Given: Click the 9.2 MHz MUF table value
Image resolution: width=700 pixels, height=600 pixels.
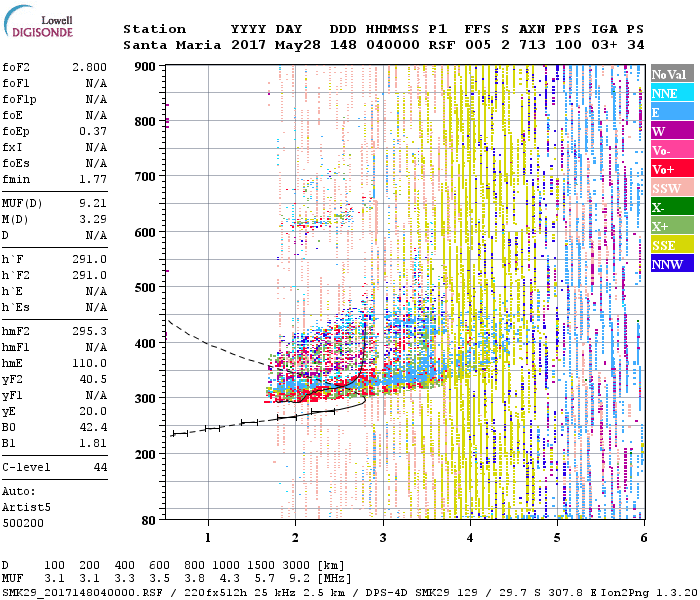Looking at the screenshot, I should coord(300,579).
